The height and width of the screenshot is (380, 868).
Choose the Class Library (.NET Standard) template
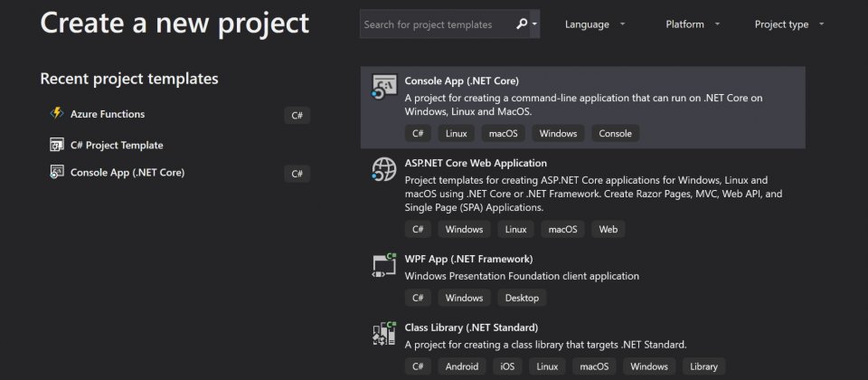(x=583, y=347)
